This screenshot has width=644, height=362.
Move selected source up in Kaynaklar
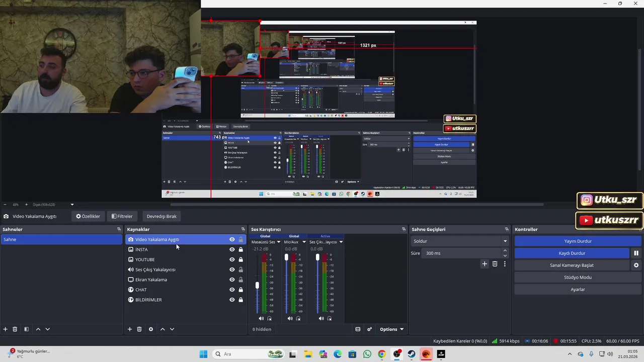pyautogui.click(x=163, y=329)
